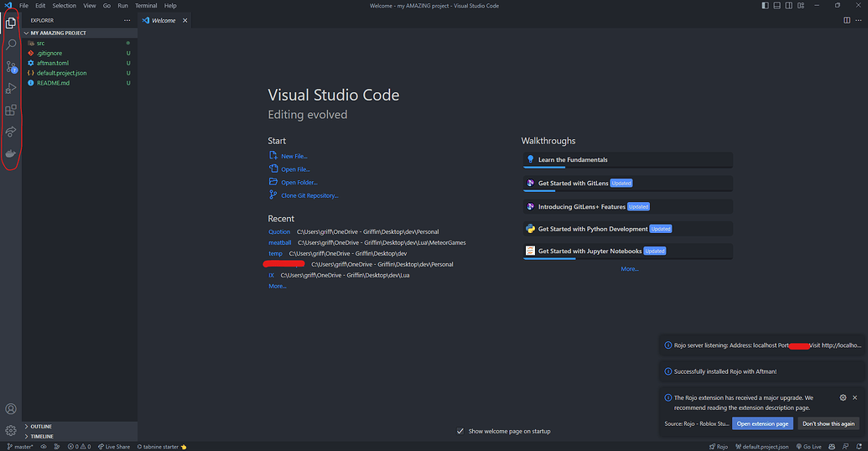Viewport: 868px width, 451px height.
Task: Open the Accounts menu icon
Action: tap(11, 409)
